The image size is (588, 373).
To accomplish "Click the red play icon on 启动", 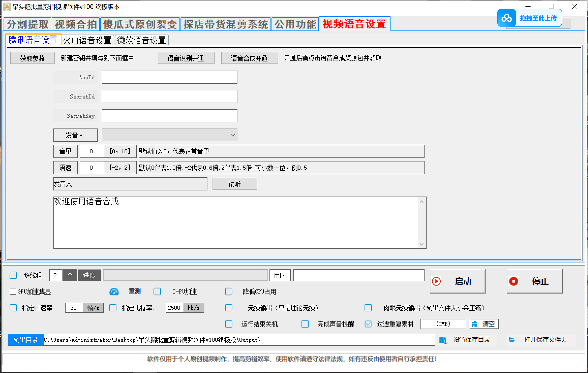I will pyautogui.click(x=436, y=281).
